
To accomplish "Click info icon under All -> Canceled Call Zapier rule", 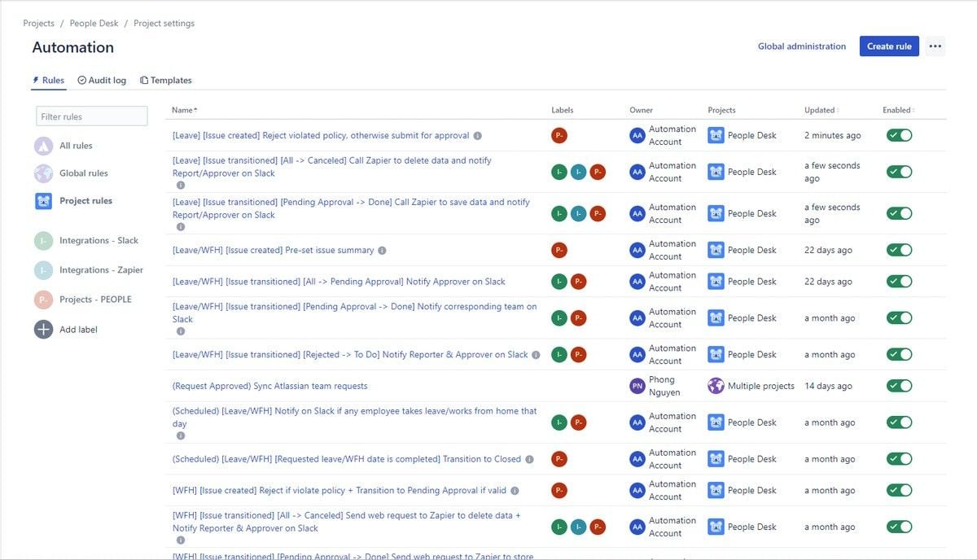I will [x=181, y=186].
